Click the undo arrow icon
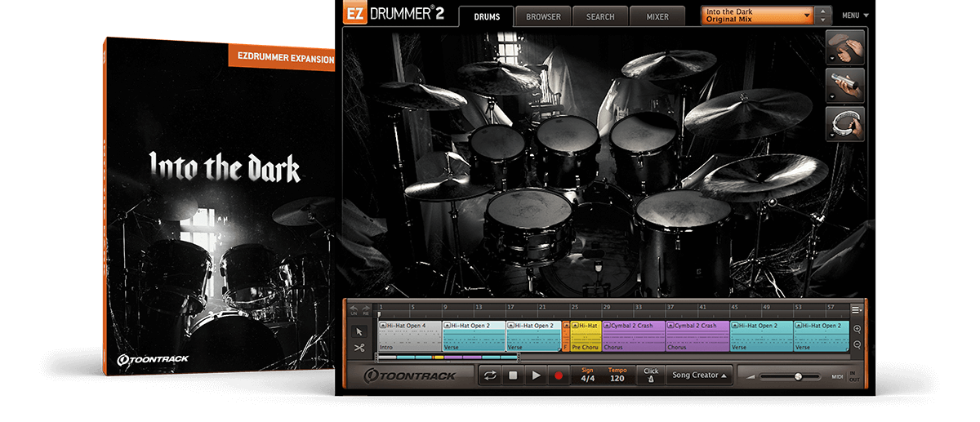This screenshot has height=422, width=980. point(354,309)
